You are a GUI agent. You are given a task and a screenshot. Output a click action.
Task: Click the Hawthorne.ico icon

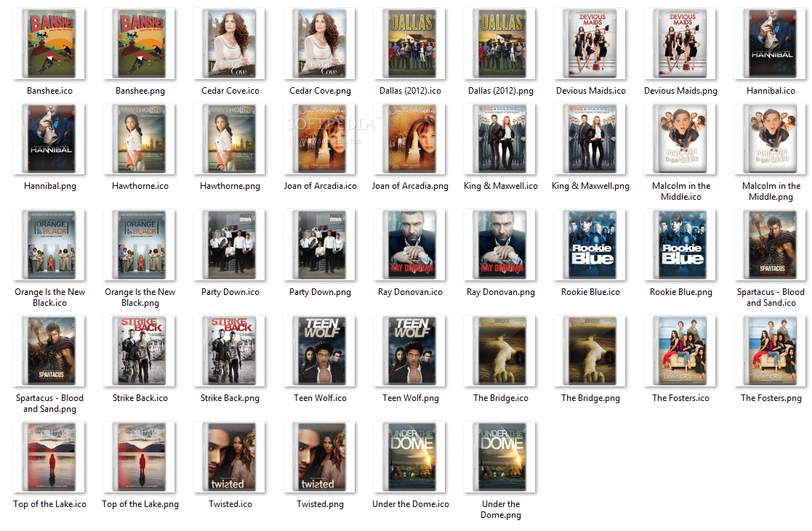click(140, 139)
